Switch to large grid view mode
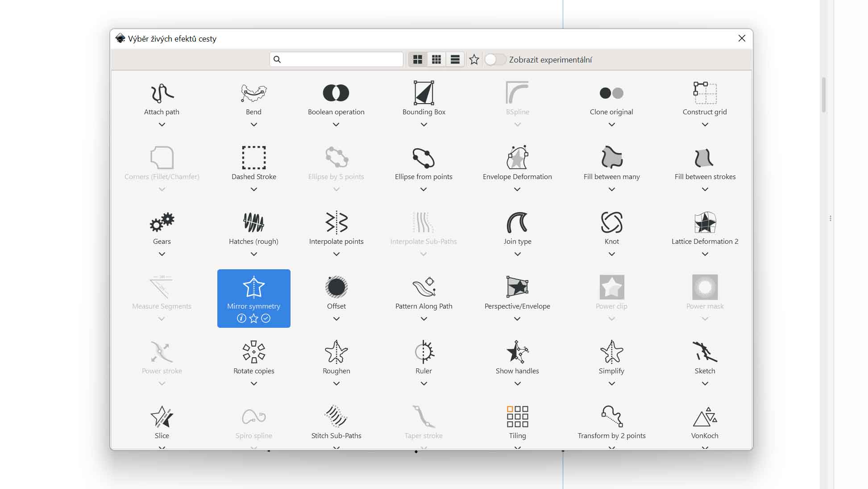Screen dimensions: 868x489 418,59
